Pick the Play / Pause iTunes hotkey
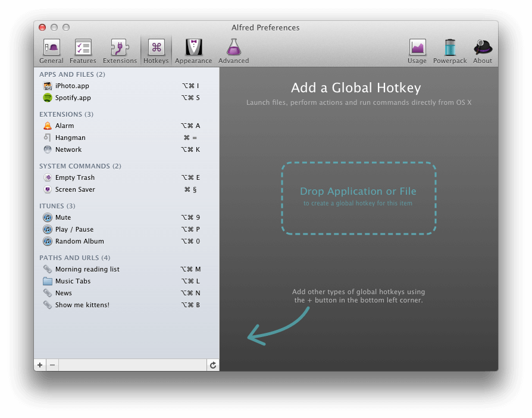The height and width of the screenshot is (418, 532). coord(74,229)
